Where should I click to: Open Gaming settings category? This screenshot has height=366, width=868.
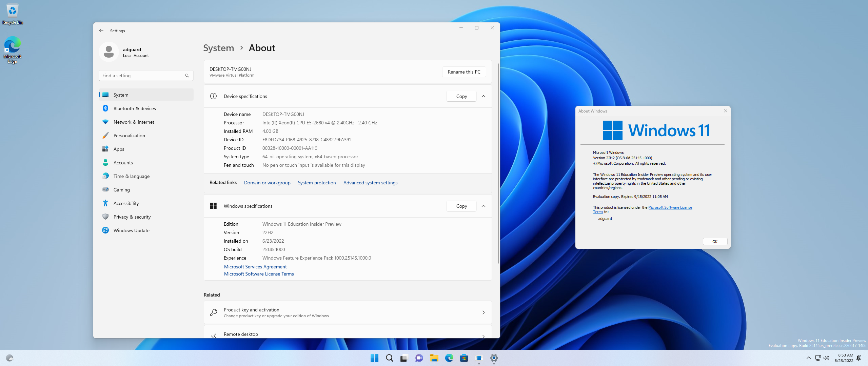click(146, 190)
